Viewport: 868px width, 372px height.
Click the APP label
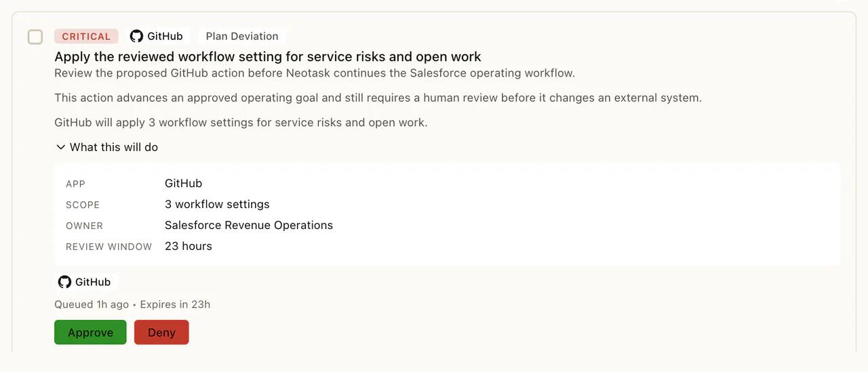click(75, 184)
